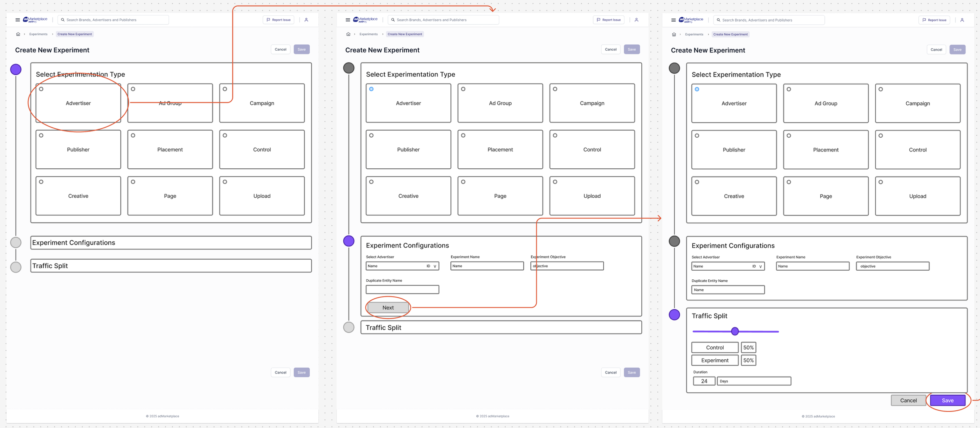This screenshot has height=428, width=980.
Task: Click search magnifier icon in the rightmost frame
Action: tap(719, 20)
